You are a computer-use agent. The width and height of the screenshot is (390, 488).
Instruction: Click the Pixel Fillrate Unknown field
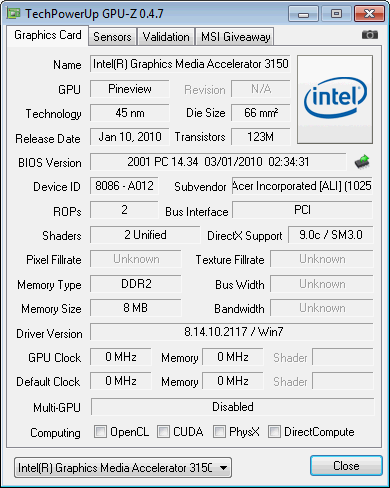(136, 259)
